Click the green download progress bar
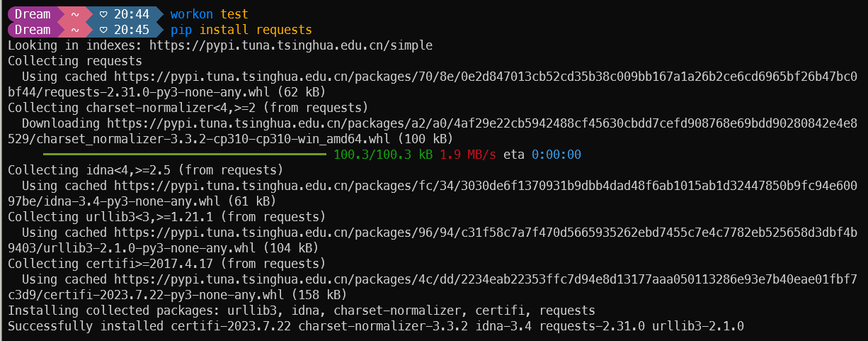This screenshot has height=341, width=868. point(184,154)
